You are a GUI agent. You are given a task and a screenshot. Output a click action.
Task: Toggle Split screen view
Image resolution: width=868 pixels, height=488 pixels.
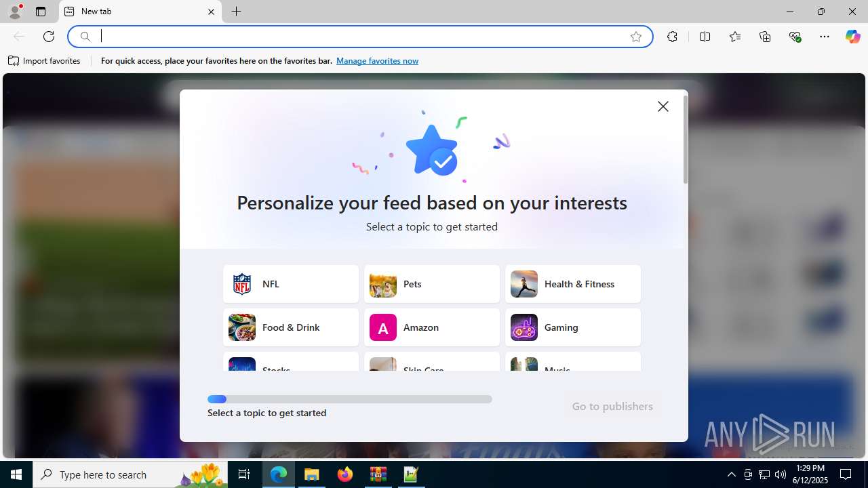(x=705, y=37)
